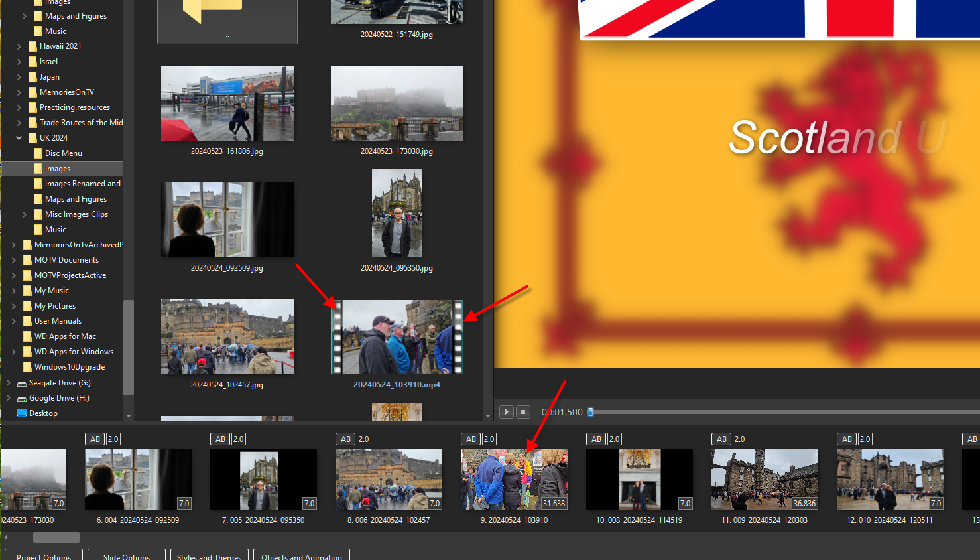Open the AB transition for slide 11 009_20240524_120303
This screenshot has width=980, height=560.
pos(721,439)
